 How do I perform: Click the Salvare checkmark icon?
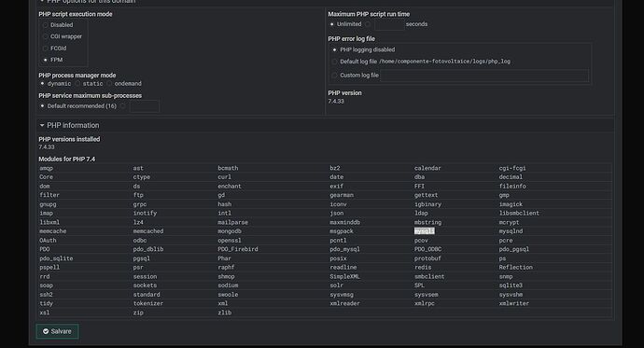46,331
